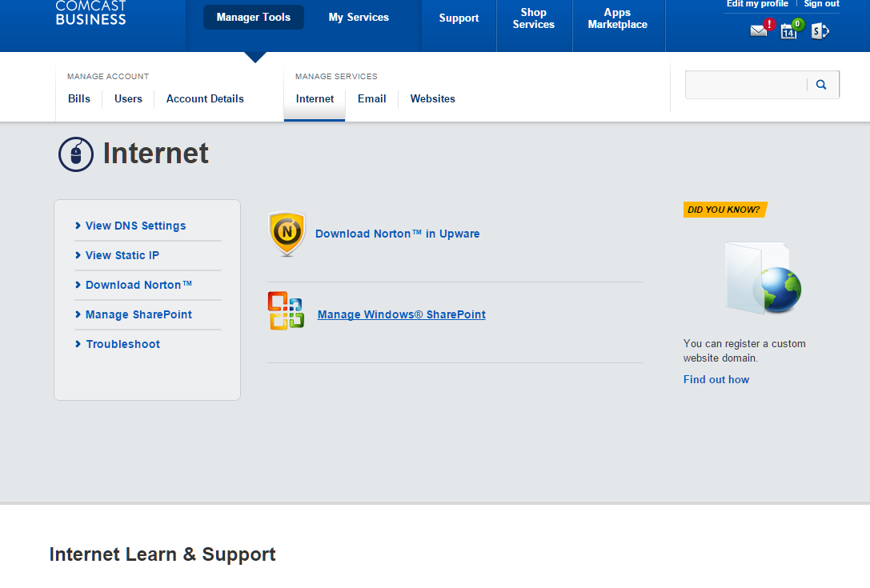Go to the Support section
The image size is (870, 588).
coord(459,18)
